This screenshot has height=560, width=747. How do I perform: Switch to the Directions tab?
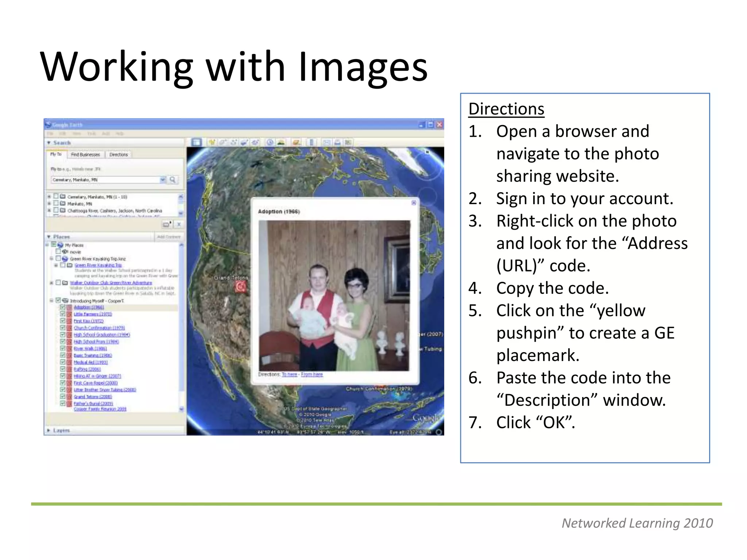pyautogui.click(x=119, y=155)
